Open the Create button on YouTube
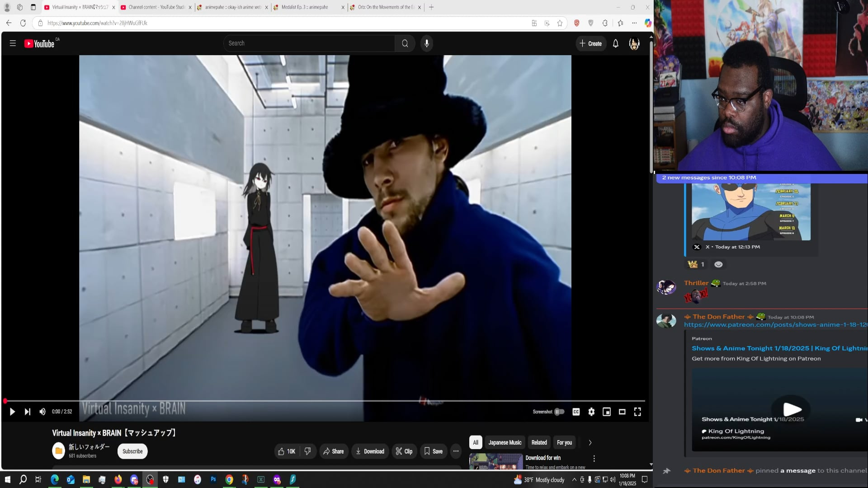Viewport: 868px width, 488px height. tap(591, 43)
